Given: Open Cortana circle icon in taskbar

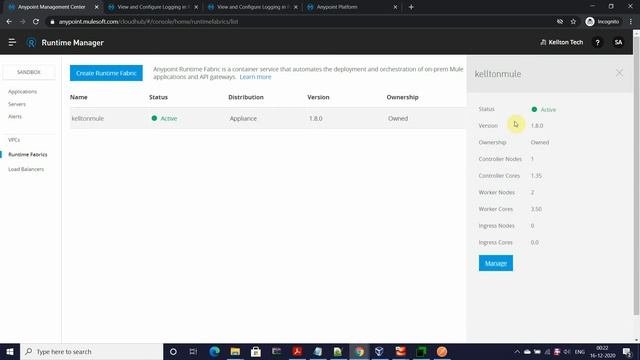Looking at the screenshot, I should [x=173, y=351].
